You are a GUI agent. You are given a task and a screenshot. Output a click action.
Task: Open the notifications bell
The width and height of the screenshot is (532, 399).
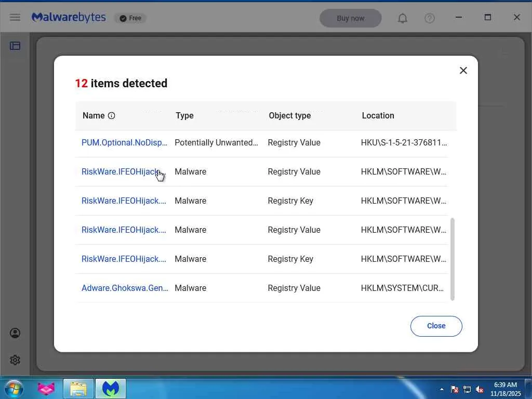point(403,18)
